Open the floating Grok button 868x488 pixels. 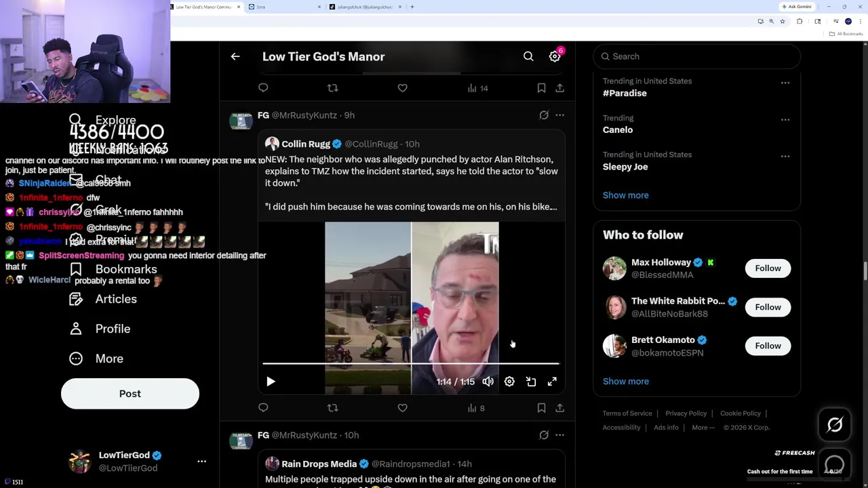(x=835, y=425)
